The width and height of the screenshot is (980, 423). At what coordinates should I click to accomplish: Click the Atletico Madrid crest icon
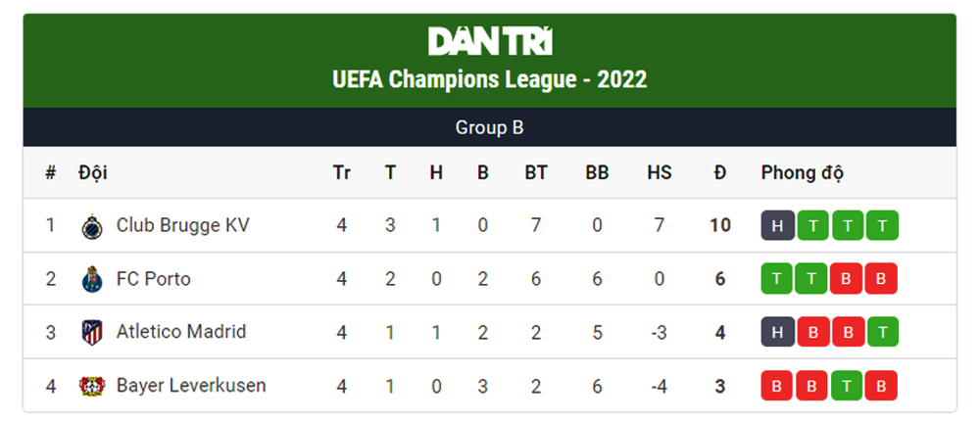(92, 332)
